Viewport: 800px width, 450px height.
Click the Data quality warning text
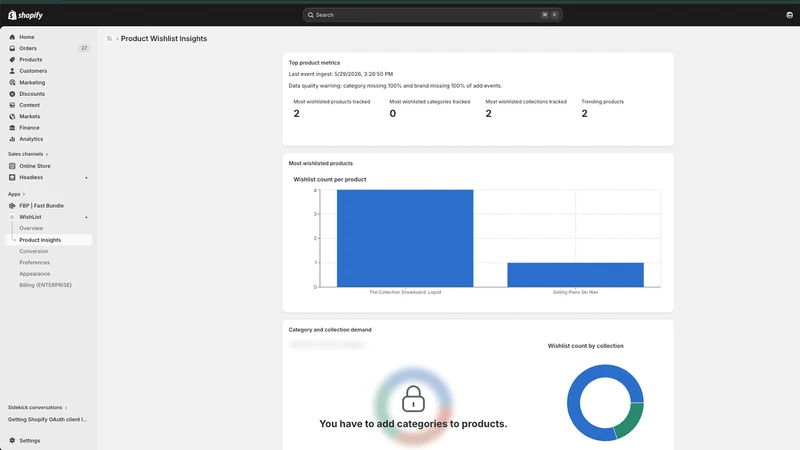tap(395, 86)
